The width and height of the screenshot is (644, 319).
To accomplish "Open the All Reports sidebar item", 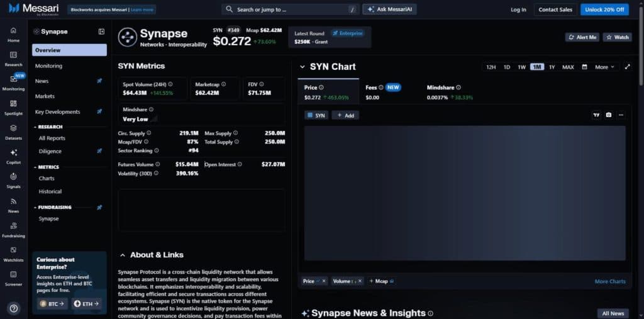I will [52, 138].
